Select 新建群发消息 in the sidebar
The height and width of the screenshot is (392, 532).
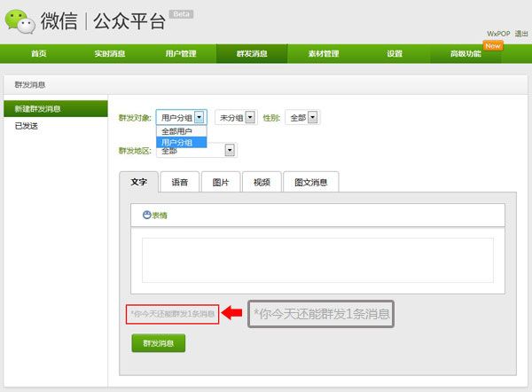click(x=56, y=109)
